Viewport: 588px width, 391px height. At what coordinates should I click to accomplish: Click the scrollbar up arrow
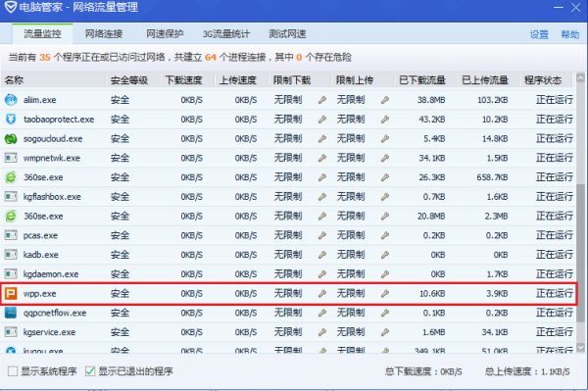(x=580, y=78)
